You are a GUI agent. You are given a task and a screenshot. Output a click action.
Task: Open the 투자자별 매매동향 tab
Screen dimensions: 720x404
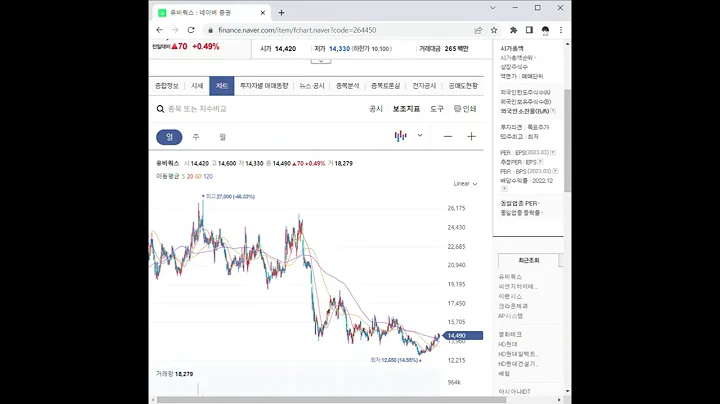(264, 86)
